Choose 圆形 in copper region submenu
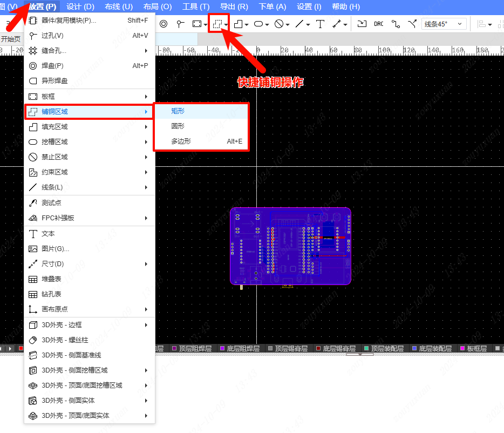 (201, 126)
